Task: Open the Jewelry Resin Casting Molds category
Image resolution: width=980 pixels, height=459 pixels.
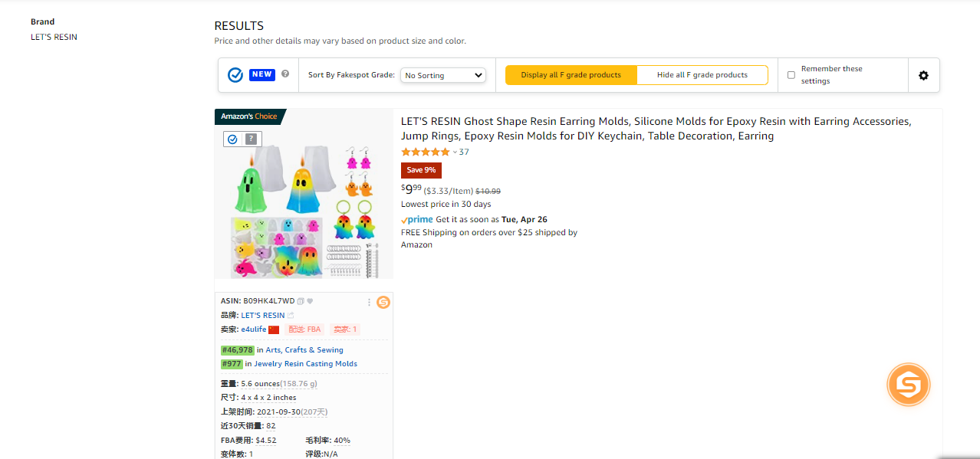Action: (x=305, y=364)
